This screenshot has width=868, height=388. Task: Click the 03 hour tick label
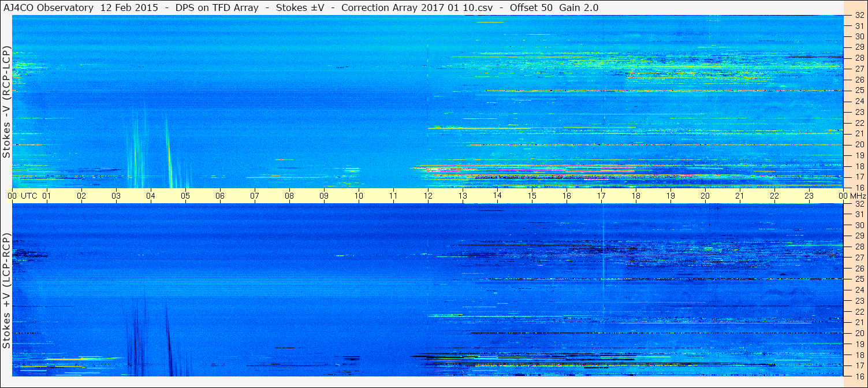coord(116,196)
